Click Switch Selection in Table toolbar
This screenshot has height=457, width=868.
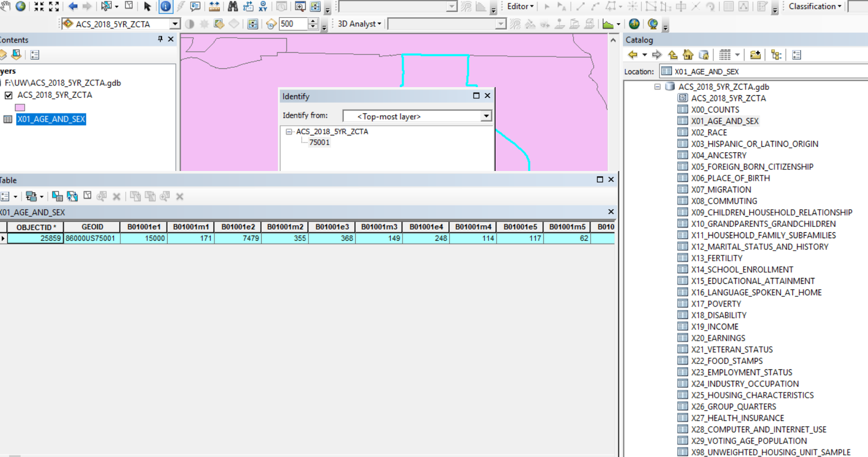coord(72,196)
